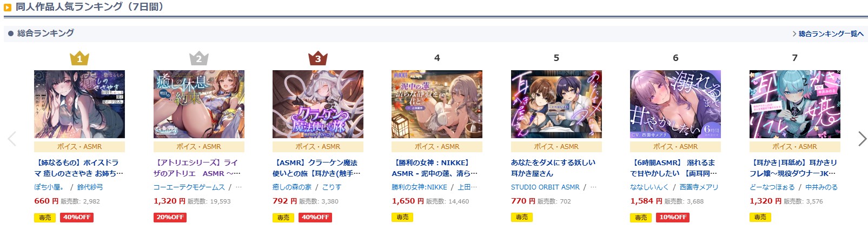Viewport: 868px width, 237px height.
Task: Click the 専売 badge under the NIKKE item
Action: click(403, 217)
